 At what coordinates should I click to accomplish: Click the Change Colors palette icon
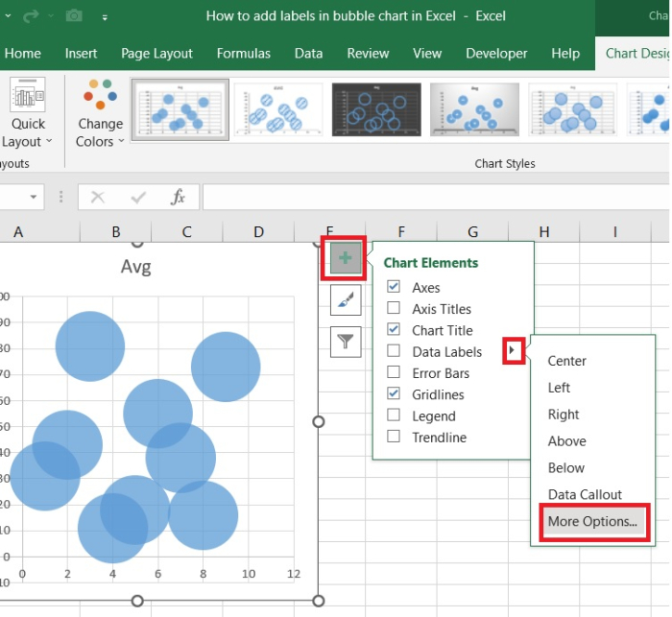point(100,94)
